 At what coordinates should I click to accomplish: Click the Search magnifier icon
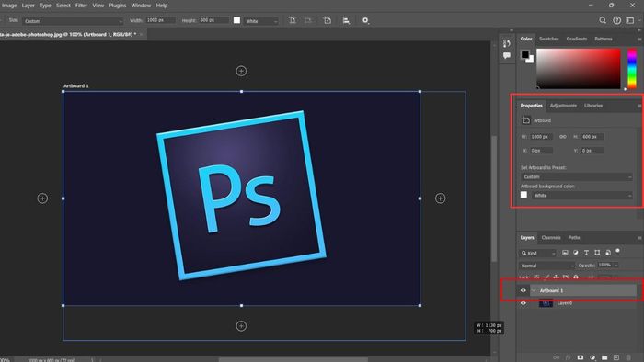coord(603,20)
